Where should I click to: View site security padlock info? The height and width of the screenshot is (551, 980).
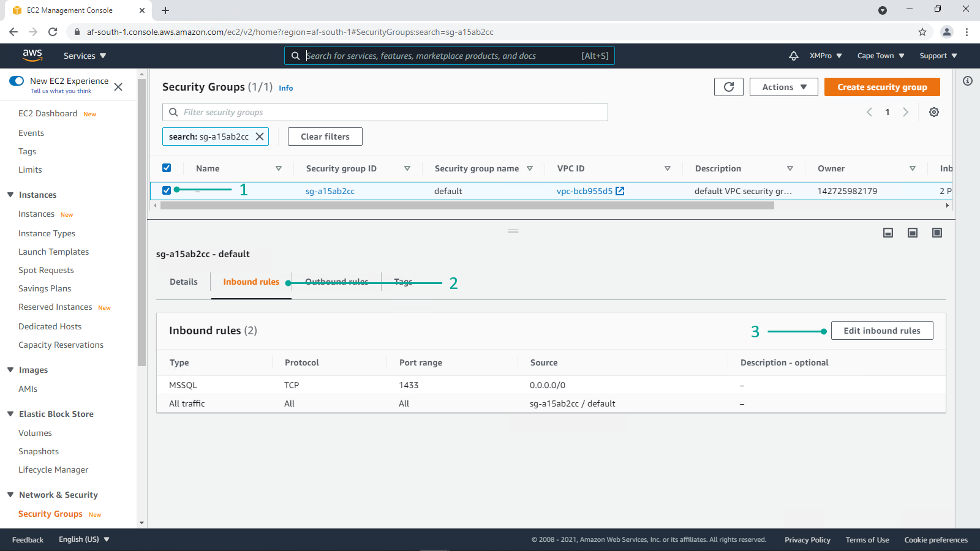point(77,32)
